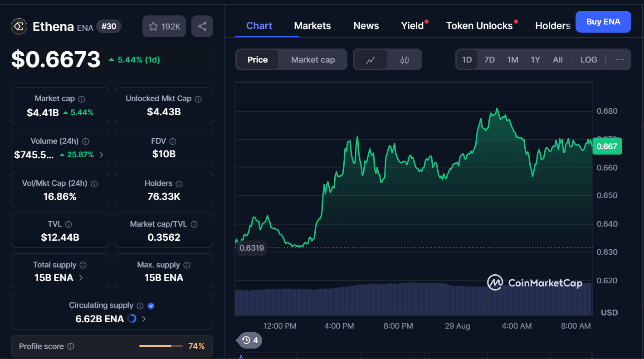Set chart range to 7D
The height and width of the screenshot is (359, 644).
coord(489,59)
